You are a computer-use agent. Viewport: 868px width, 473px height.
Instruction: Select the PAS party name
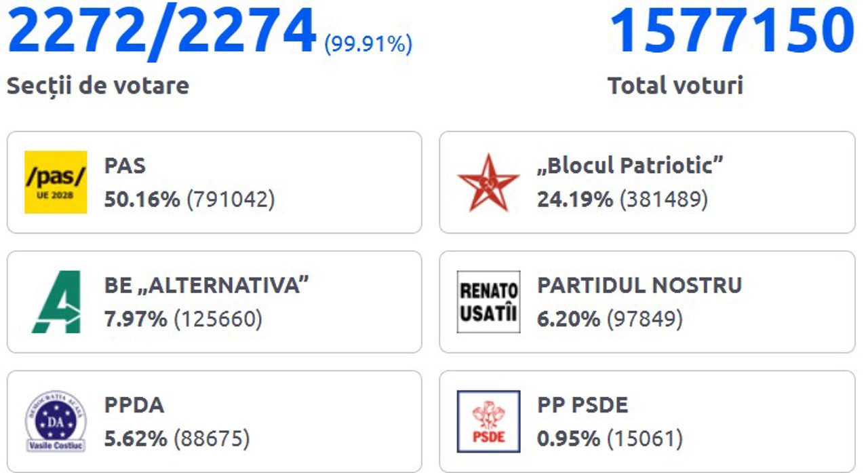tap(125, 165)
